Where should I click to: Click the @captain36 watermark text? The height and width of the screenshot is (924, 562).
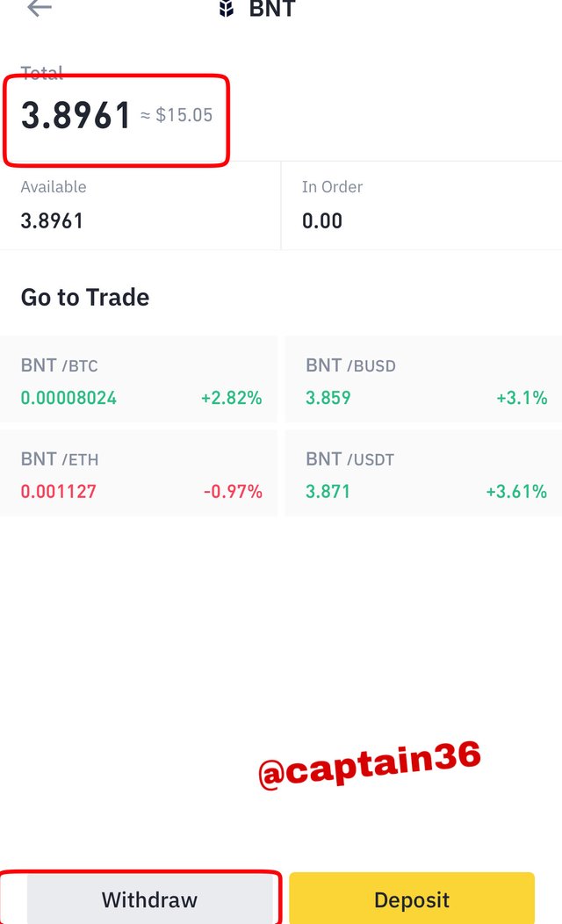coord(370,764)
